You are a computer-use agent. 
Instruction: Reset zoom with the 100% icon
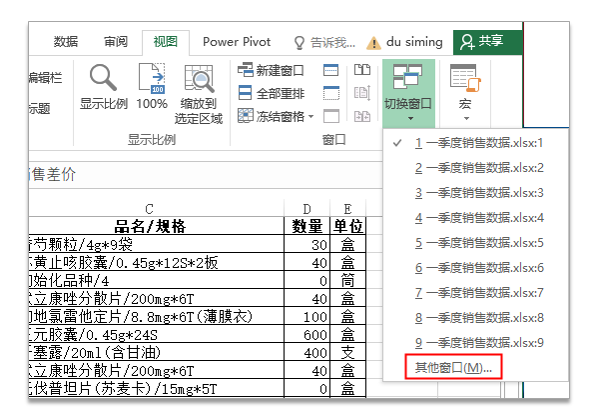point(152,79)
